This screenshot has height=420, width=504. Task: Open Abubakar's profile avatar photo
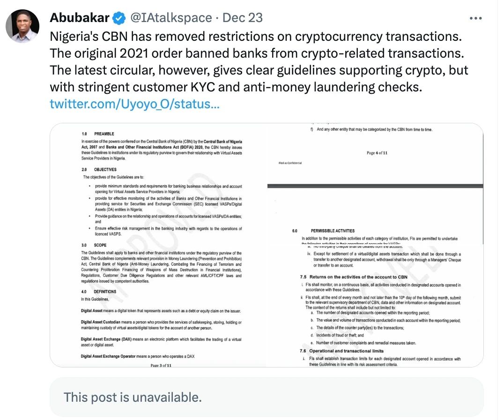(x=22, y=26)
